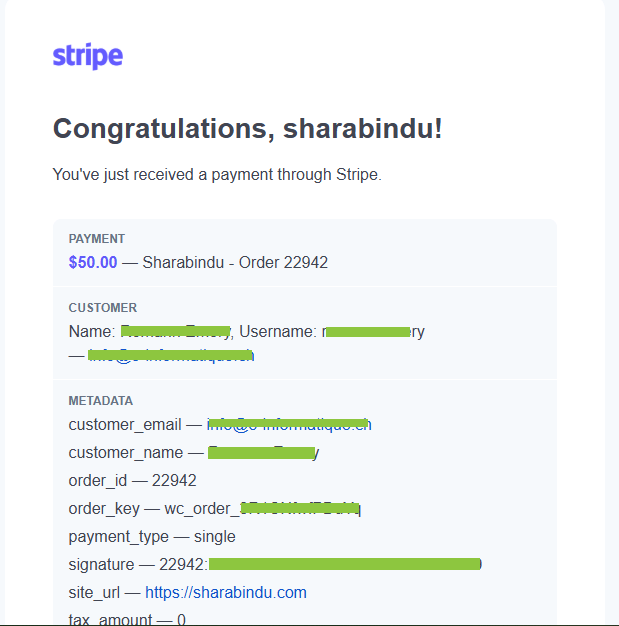Click the redacted Name value in Customer

176,331
